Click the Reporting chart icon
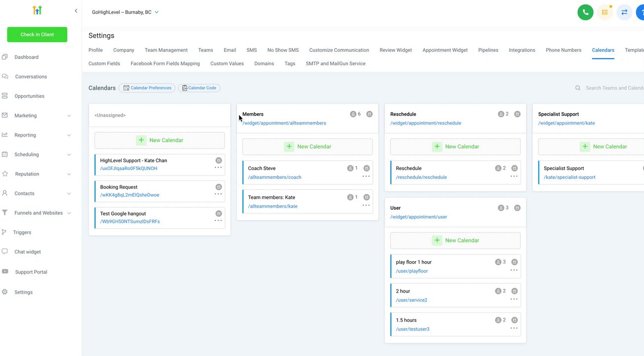Viewport: 644px width, 356px height. pyautogui.click(x=5, y=134)
